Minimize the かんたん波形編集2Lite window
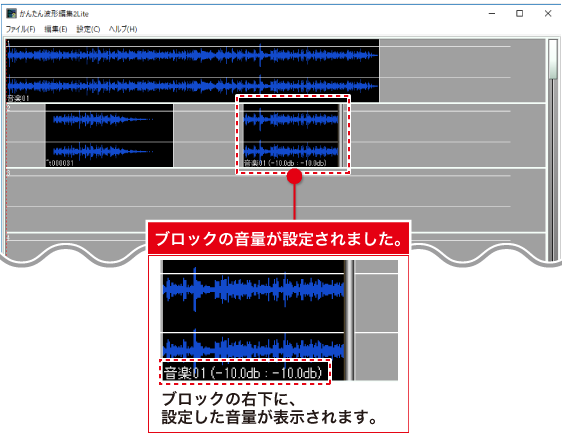This screenshot has width=562, height=436. (x=492, y=14)
